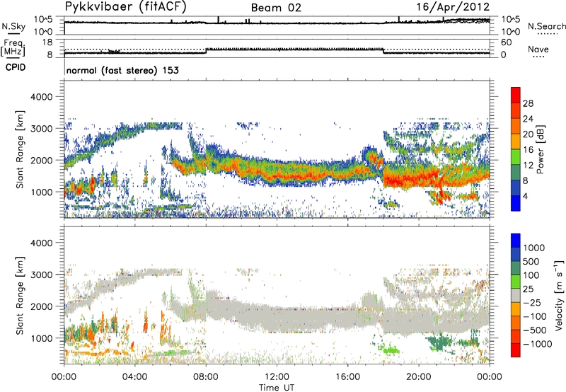566x392 pixels.
Task: Click the N.Sky axis label
Action: pyautogui.click(x=13, y=26)
